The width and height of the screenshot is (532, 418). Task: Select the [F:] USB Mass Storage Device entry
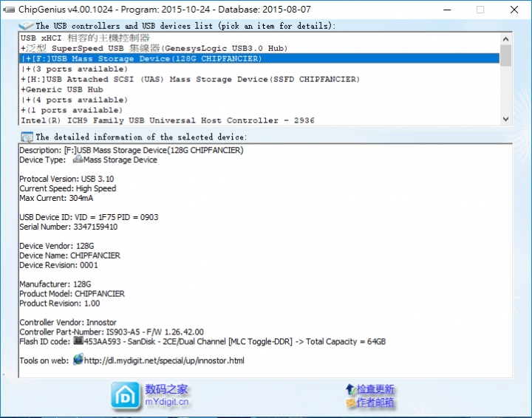(259, 58)
